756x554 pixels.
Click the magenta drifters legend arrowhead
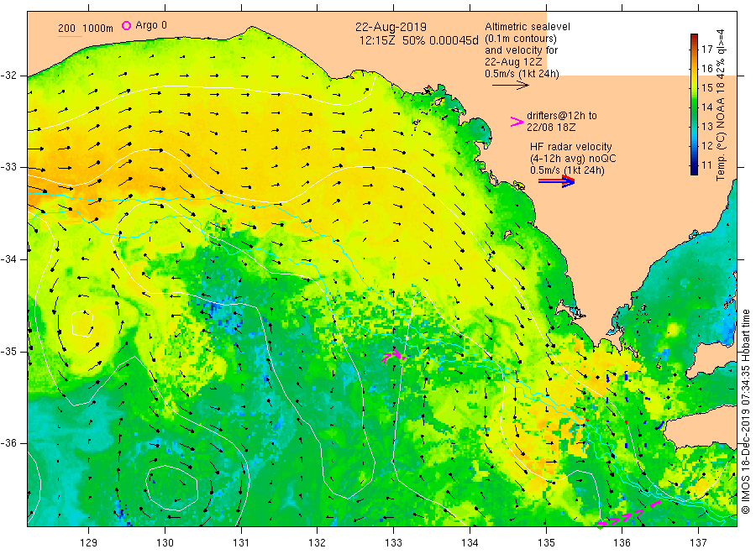[517, 122]
